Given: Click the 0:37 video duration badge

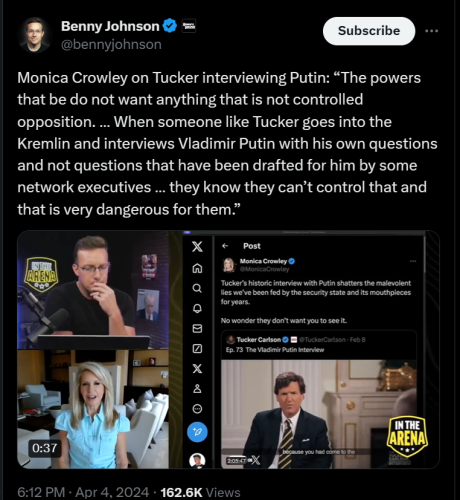Looking at the screenshot, I should point(45,448).
